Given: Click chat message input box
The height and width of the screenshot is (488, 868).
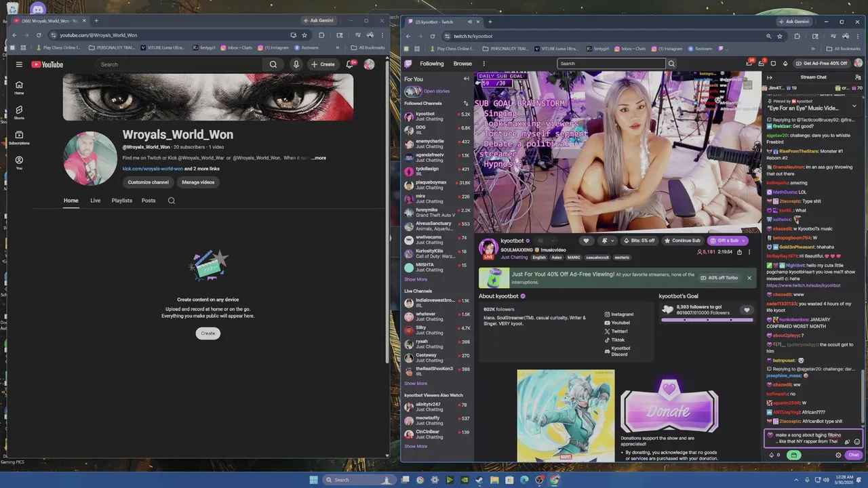Looking at the screenshot, I should tap(813, 439).
